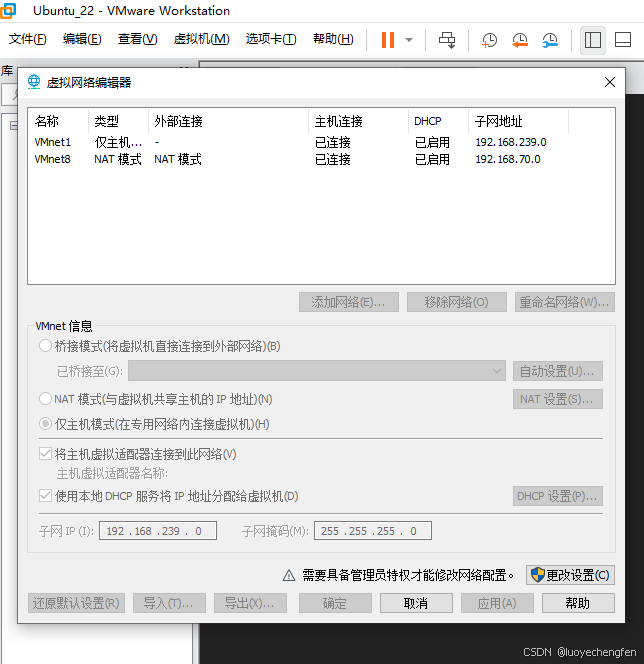644x664 pixels.
Task: Click the 名称 column header
Action: coord(58,122)
